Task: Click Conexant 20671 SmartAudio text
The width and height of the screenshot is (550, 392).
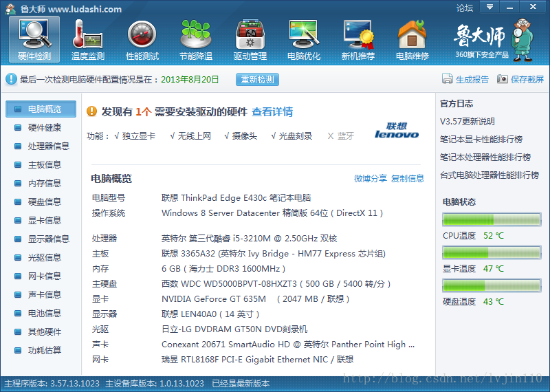Action: [x=288, y=345]
